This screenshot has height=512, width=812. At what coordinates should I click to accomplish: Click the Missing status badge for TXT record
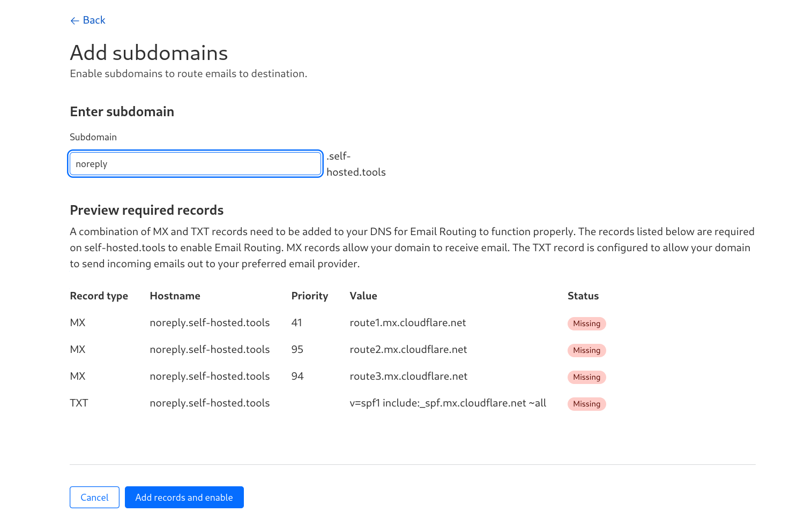(587, 404)
